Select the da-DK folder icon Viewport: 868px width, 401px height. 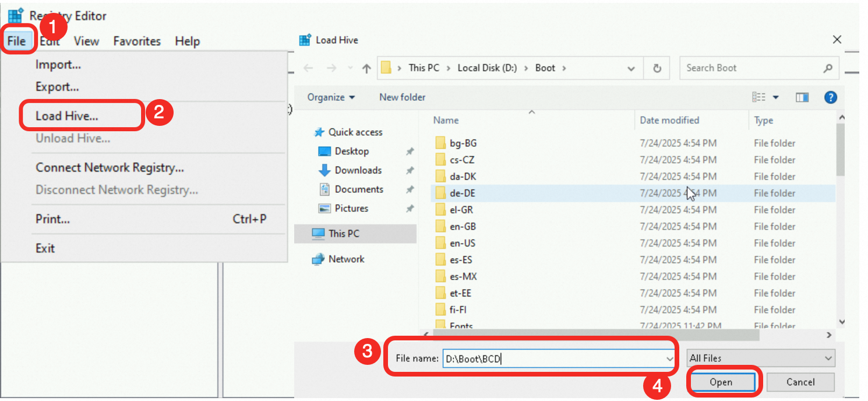(x=440, y=177)
